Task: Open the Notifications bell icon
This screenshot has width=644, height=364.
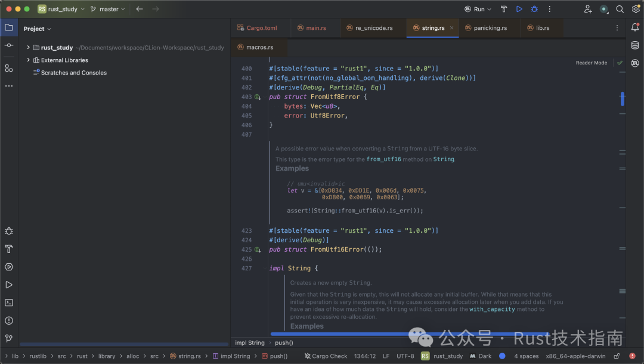Action: click(x=635, y=27)
